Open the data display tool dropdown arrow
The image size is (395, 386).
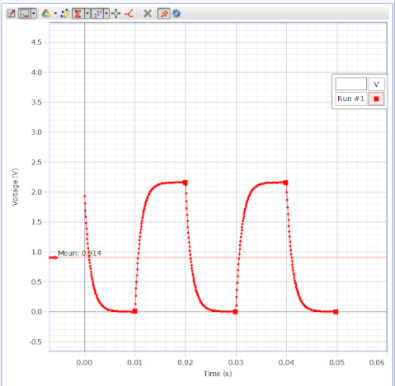34,14
